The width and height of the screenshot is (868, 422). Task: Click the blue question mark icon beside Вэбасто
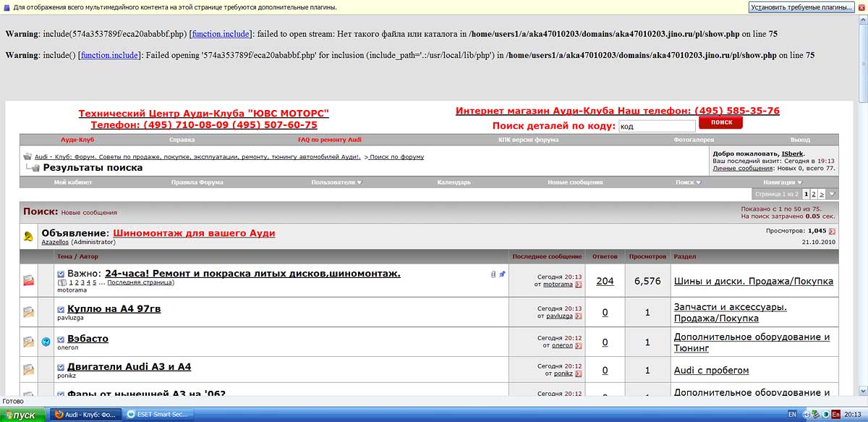46,342
